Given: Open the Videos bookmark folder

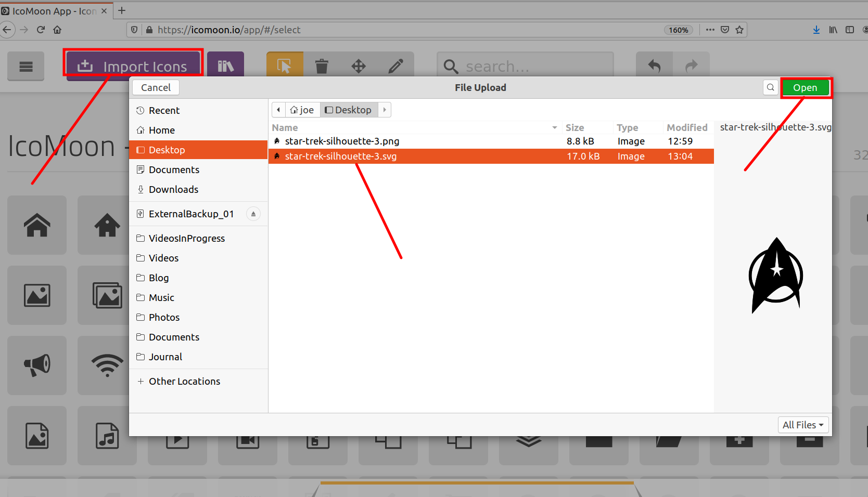Looking at the screenshot, I should pos(198,258).
